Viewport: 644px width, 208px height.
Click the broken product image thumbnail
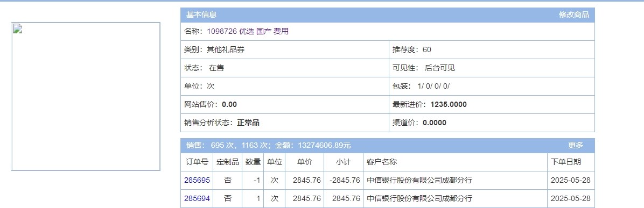coord(86,96)
